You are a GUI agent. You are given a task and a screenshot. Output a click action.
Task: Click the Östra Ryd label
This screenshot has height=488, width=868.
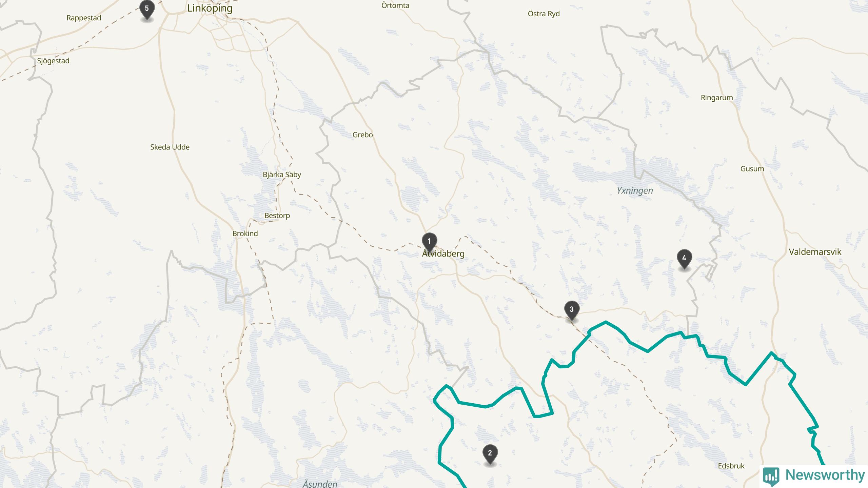click(544, 14)
